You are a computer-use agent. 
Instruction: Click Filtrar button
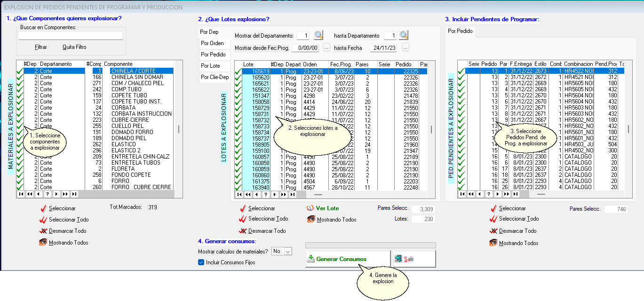click(x=41, y=47)
